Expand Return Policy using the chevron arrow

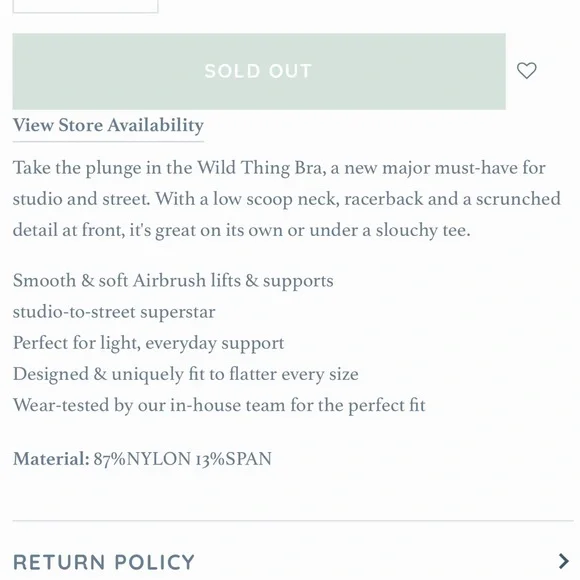563,561
